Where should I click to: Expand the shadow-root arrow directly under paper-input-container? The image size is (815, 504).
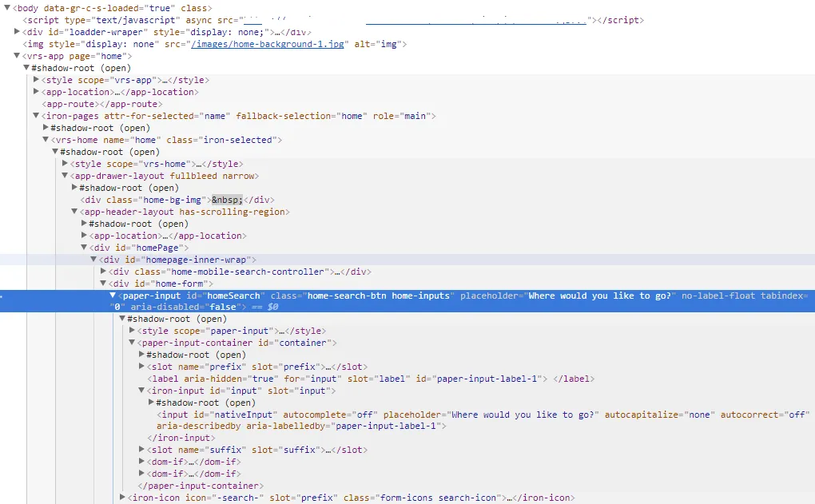coord(141,355)
